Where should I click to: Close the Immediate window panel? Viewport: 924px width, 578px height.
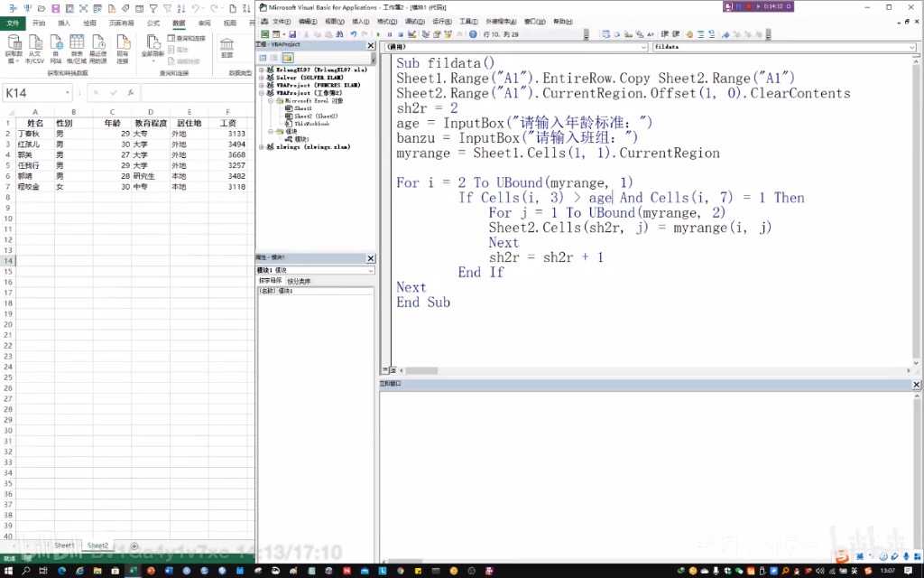pyautogui.click(x=917, y=385)
